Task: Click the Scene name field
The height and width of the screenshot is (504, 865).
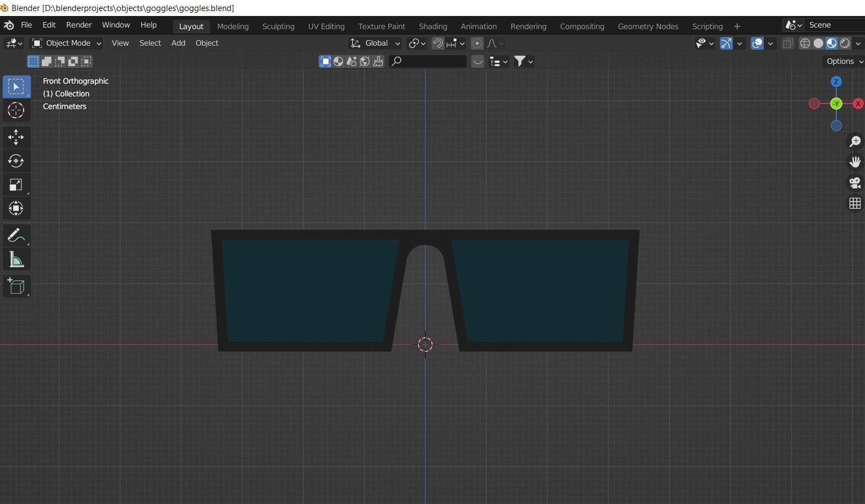Action: [x=835, y=25]
